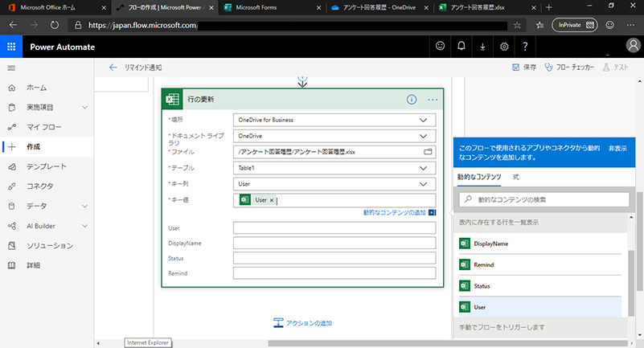Click the browser smiley feedback icon
Screen dimensions: 644x348
pyautogui.click(x=610, y=25)
